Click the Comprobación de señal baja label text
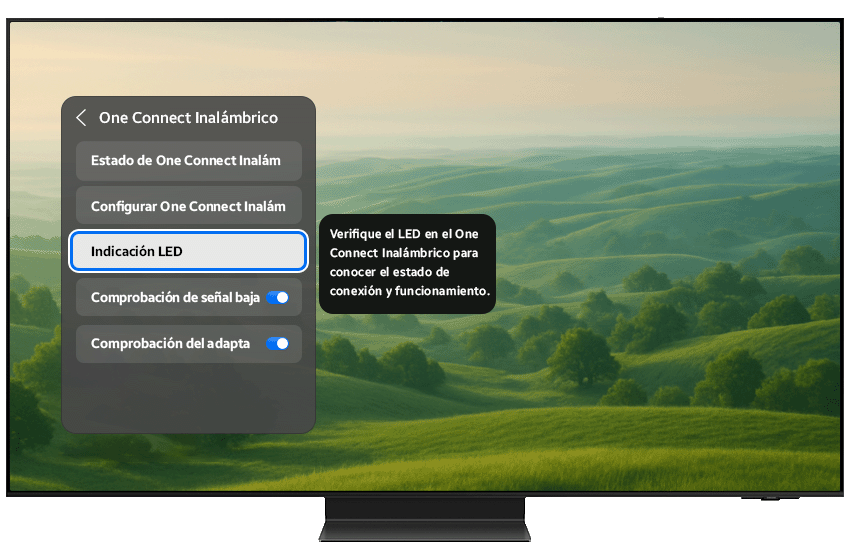The width and height of the screenshot is (850, 560). click(x=175, y=297)
